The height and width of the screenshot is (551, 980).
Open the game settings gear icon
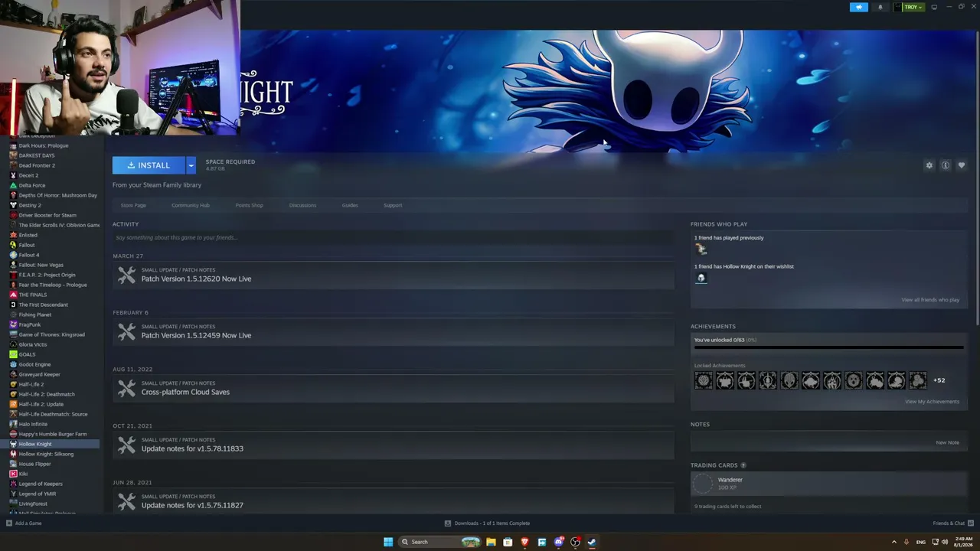(929, 165)
